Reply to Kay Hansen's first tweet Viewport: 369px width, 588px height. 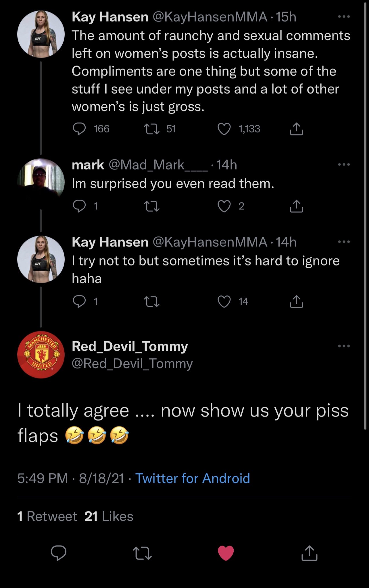[79, 129]
